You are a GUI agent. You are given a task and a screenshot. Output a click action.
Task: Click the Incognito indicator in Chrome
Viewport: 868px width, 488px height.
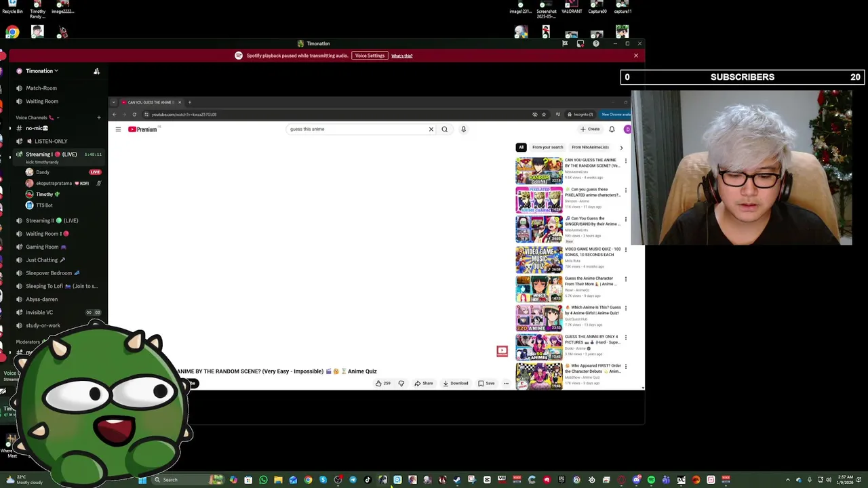581,115
